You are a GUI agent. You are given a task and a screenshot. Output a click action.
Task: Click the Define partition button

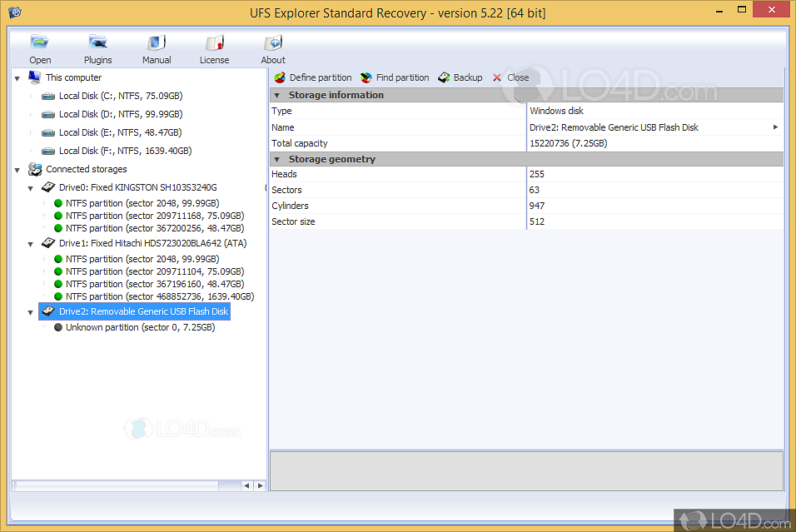click(x=313, y=77)
